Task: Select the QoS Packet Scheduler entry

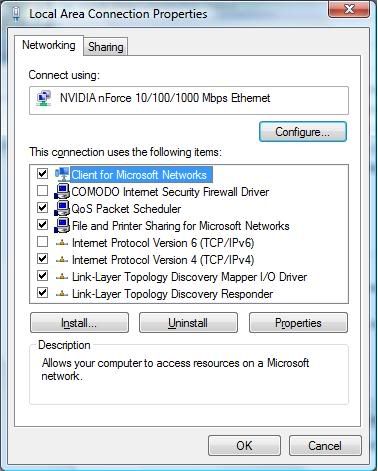Action: 126,209
